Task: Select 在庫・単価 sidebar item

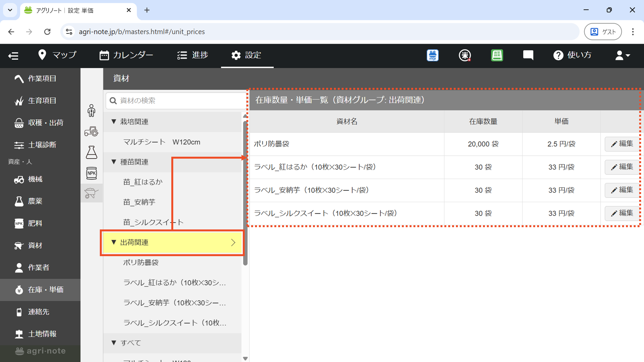Action: 40,290
